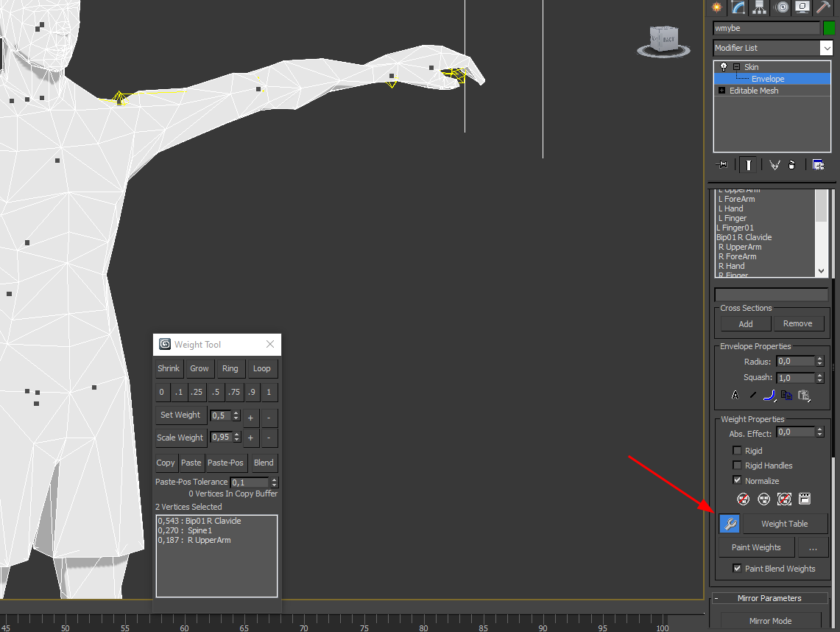Click the Set Weight value field
840x632 pixels.
point(220,415)
